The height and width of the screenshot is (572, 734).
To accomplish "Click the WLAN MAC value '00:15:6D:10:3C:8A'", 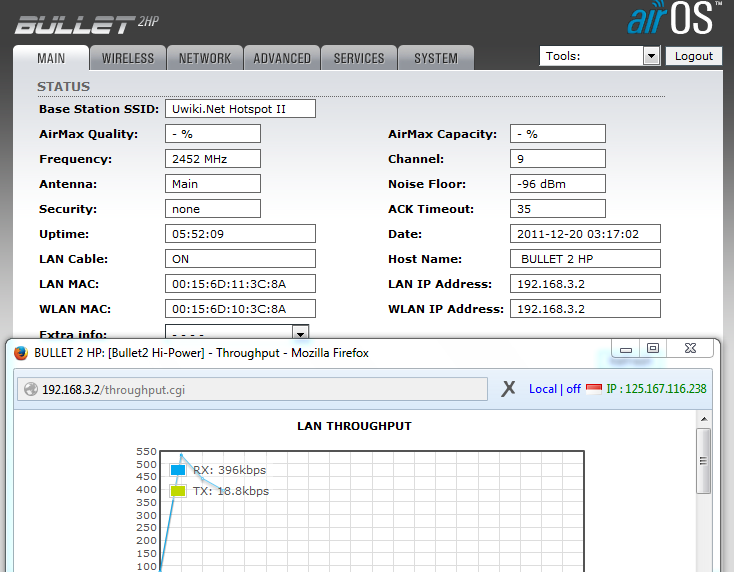I will coord(240,309).
